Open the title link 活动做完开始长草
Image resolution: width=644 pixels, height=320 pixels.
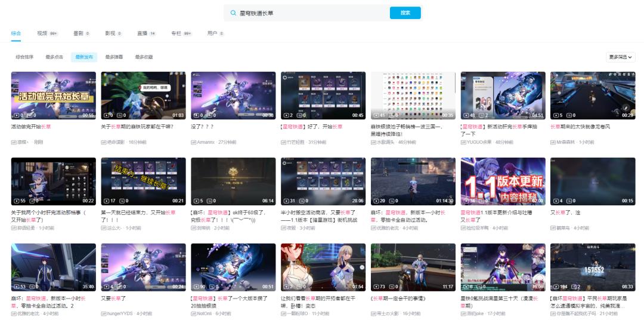31,127
